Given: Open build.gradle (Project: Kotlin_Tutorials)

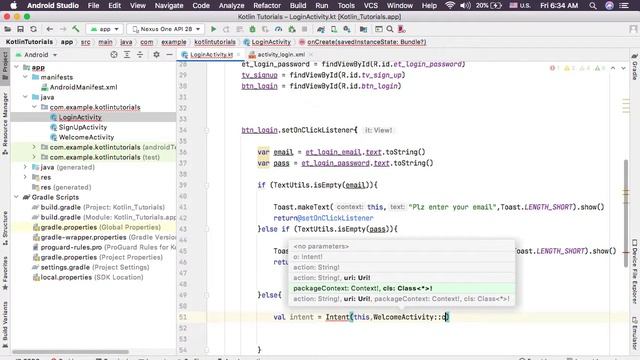Looking at the screenshot, I should click(x=102, y=207).
